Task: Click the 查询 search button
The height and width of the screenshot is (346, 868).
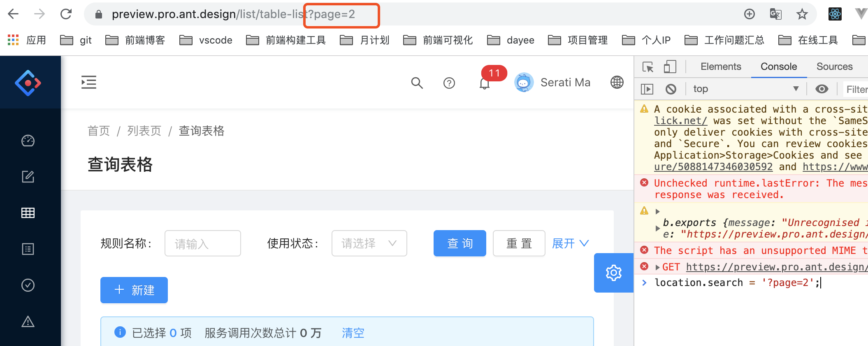Action: (x=460, y=243)
